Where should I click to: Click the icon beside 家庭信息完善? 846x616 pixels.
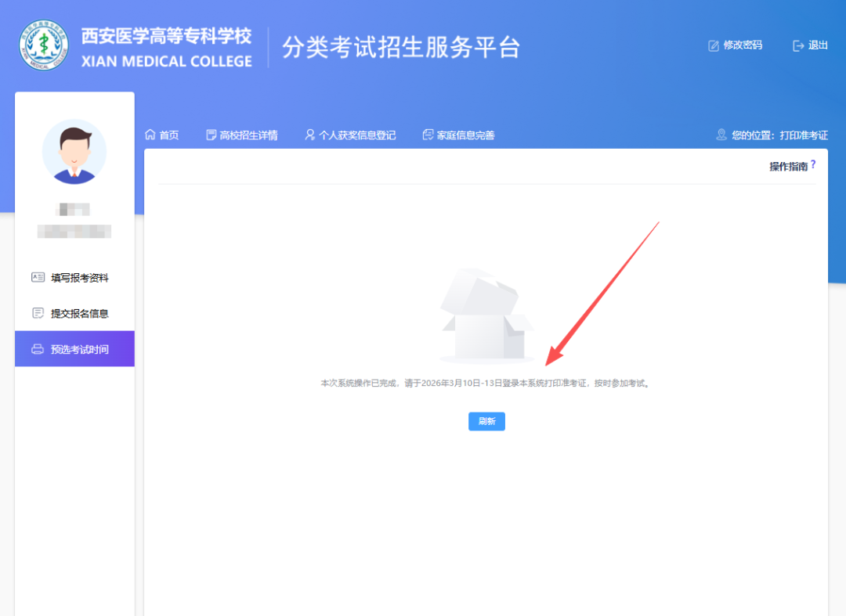point(428,135)
